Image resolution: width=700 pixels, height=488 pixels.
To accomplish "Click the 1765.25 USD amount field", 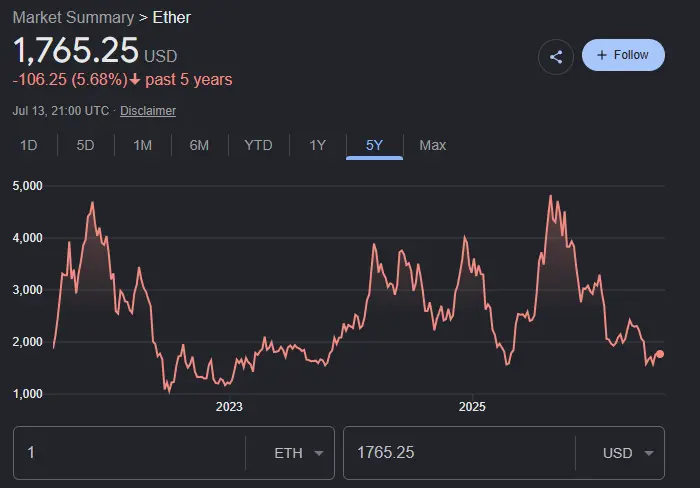I will 459,453.
